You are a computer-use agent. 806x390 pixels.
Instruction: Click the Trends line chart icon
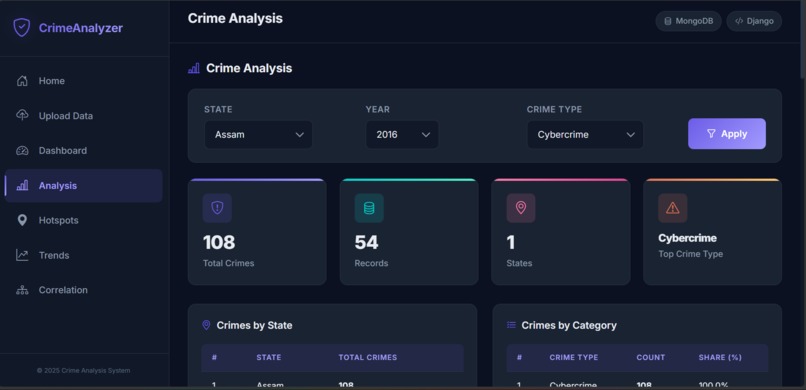(x=22, y=255)
